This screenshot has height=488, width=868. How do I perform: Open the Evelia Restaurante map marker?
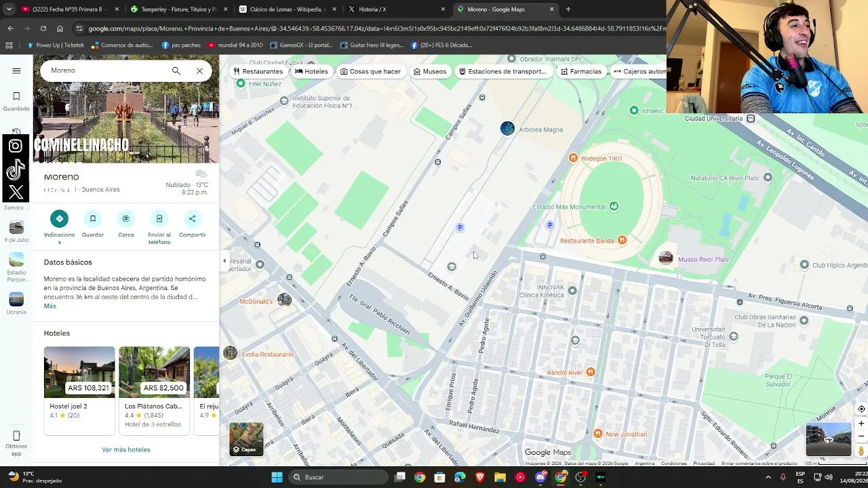pyautogui.click(x=231, y=353)
